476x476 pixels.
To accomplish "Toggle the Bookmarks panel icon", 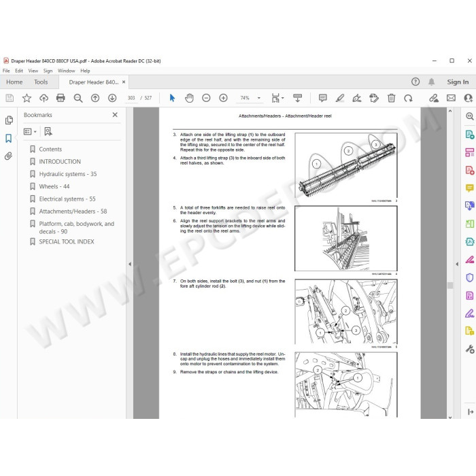I will (x=8, y=138).
